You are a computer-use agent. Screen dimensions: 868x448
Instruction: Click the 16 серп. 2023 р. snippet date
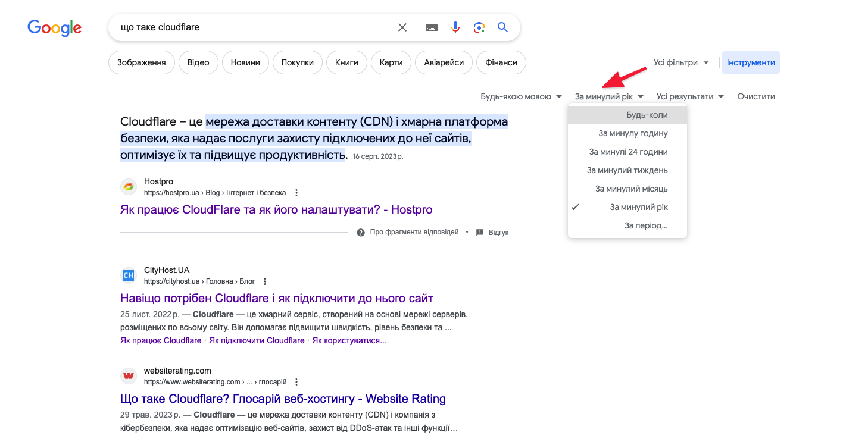tap(378, 156)
